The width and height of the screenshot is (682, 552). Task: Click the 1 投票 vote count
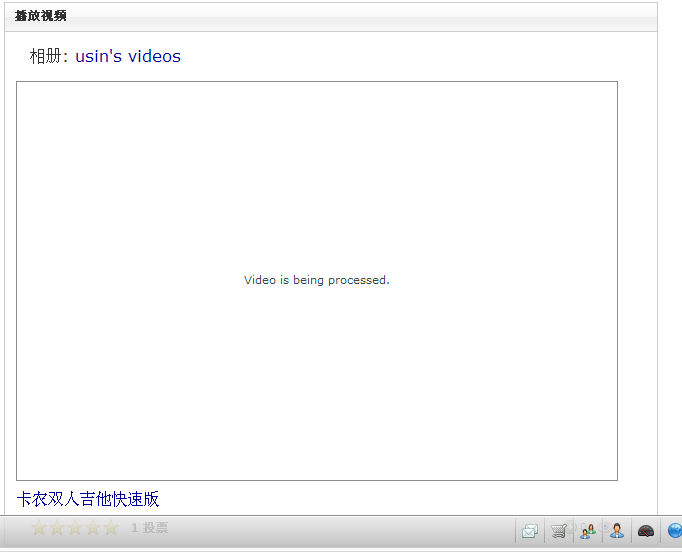150,528
